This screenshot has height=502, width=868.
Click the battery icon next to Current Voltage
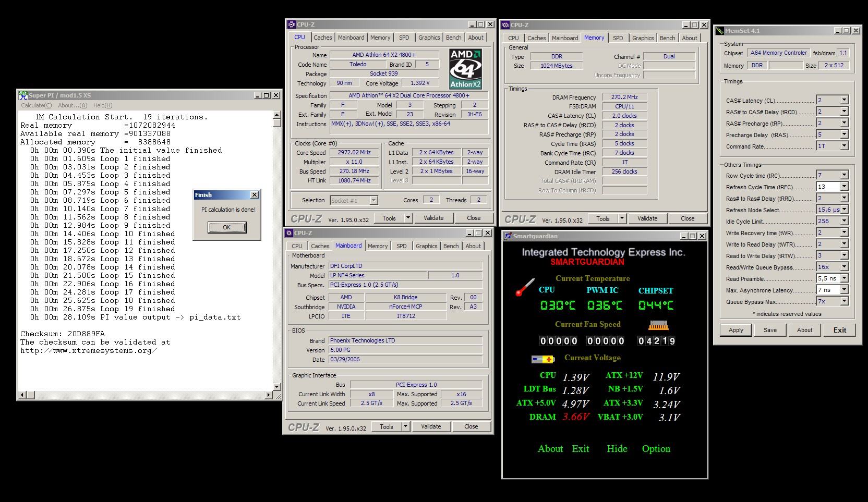click(543, 359)
